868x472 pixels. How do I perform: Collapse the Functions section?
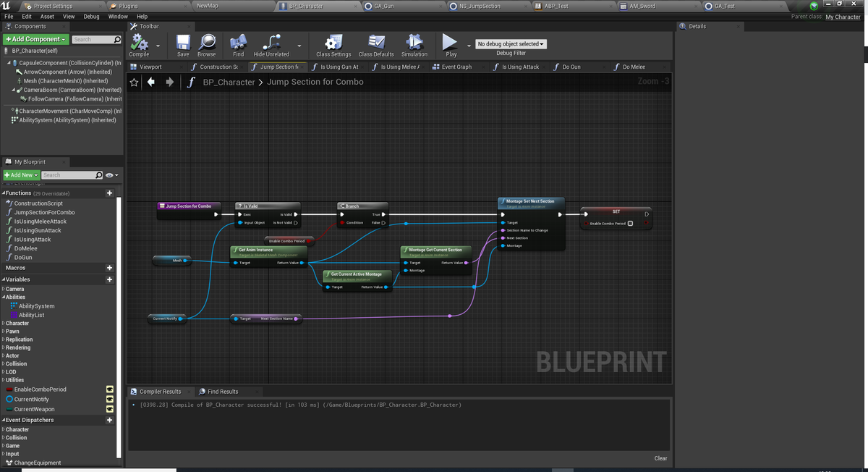pyautogui.click(x=4, y=193)
